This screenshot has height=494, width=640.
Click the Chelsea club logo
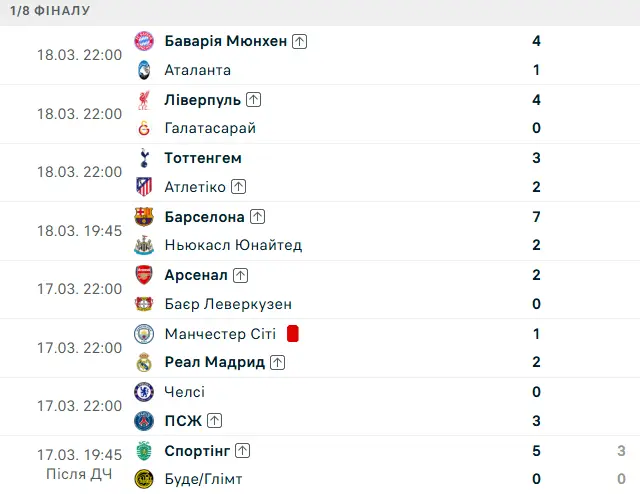tap(144, 392)
